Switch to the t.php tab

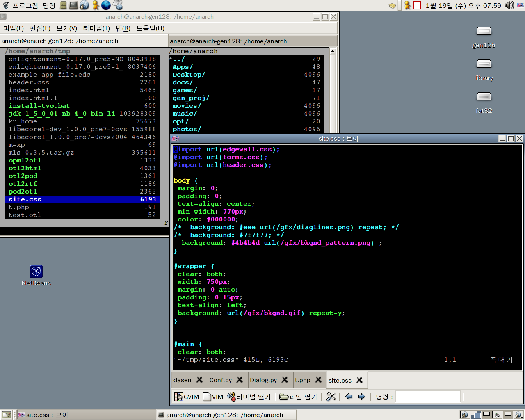[302, 380]
